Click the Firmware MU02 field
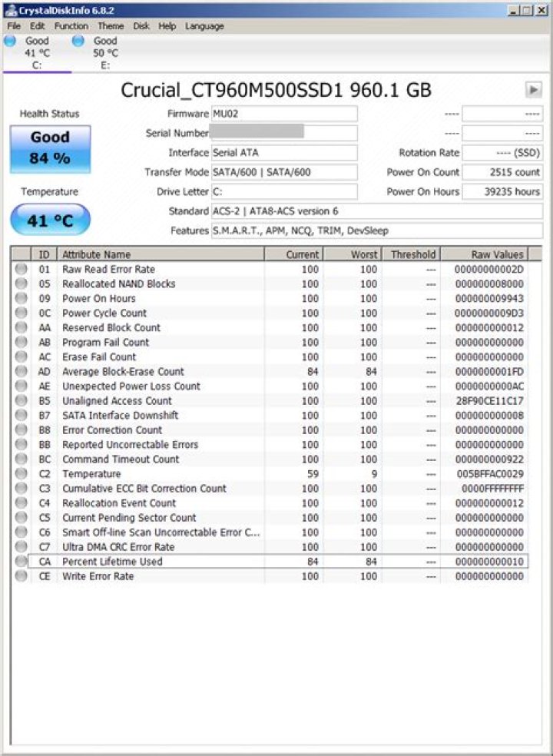Screen dimensions: 553x756 [x=284, y=114]
